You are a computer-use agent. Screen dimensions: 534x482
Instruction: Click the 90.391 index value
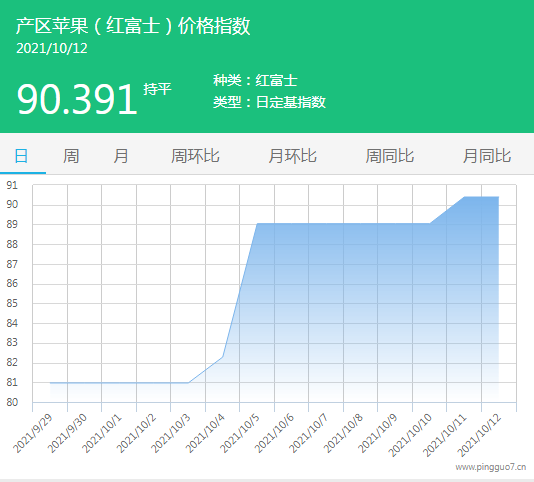(77, 99)
